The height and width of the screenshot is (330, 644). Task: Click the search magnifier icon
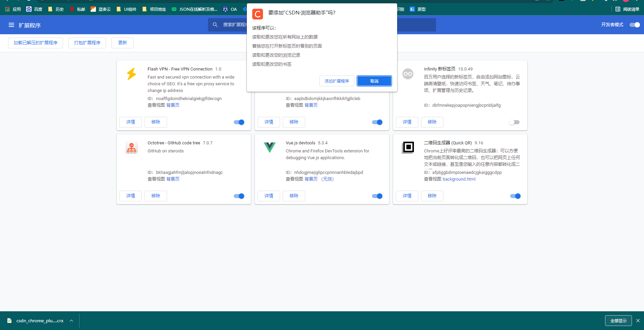215,25
